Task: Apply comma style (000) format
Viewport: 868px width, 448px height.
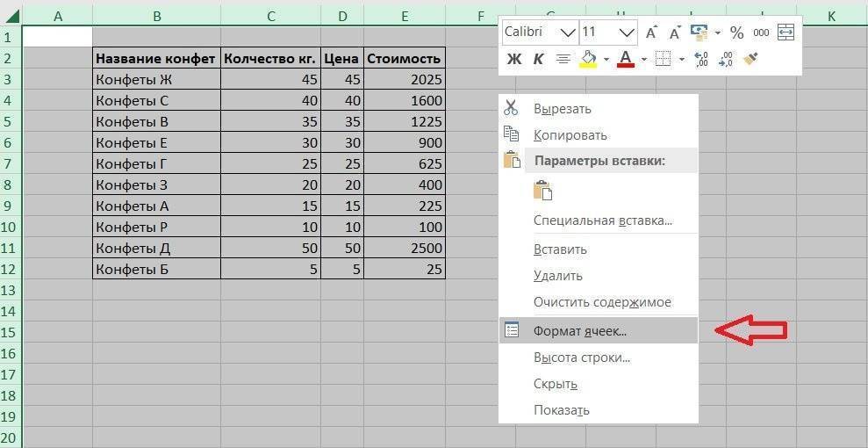Action: pos(761,33)
